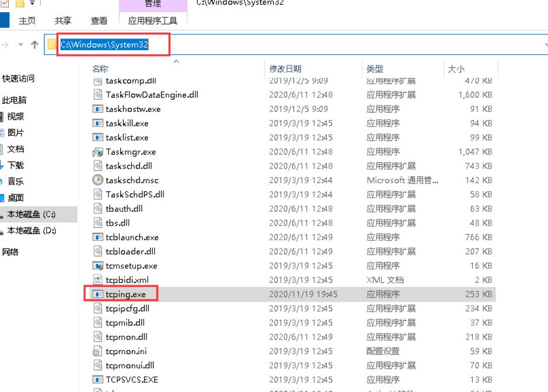Click the tbs.dll file icon

[97, 223]
